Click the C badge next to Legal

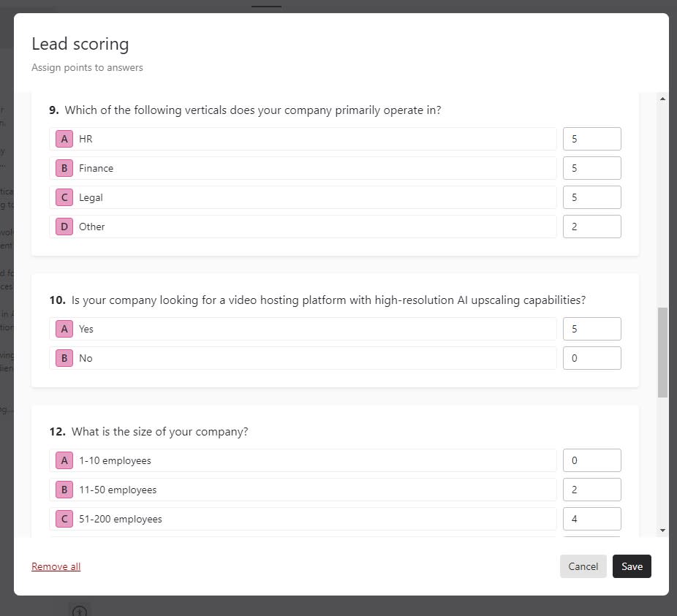click(x=64, y=197)
